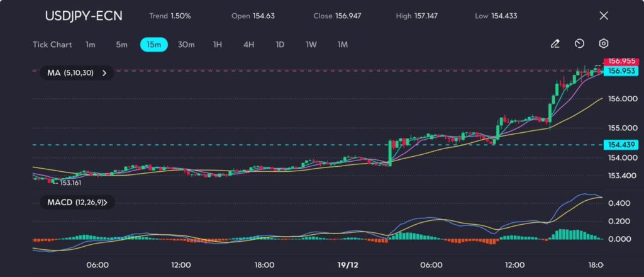This screenshot has height=277, width=644.
Task: Open the pencil drawing tool
Action: [x=555, y=44]
